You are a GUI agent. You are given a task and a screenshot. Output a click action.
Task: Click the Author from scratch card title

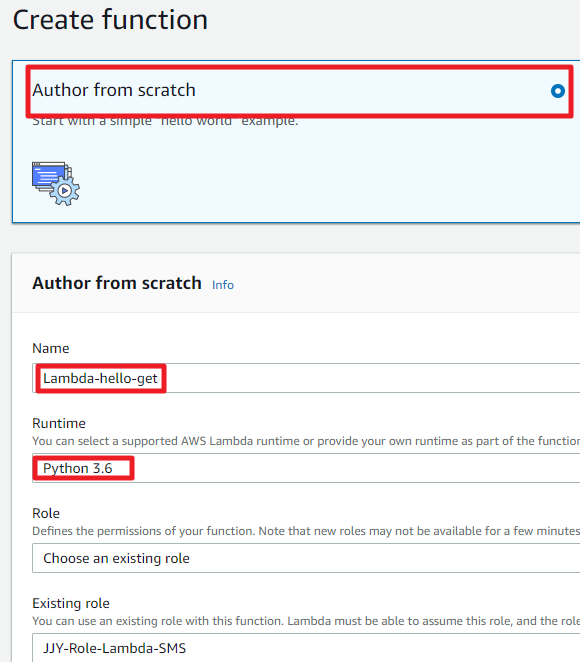point(114,90)
